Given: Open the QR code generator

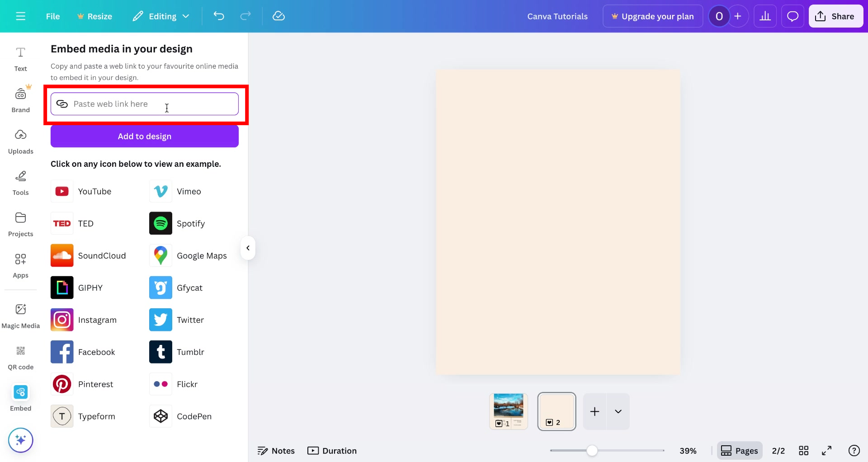Looking at the screenshot, I should pyautogui.click(x=20, y=356).
